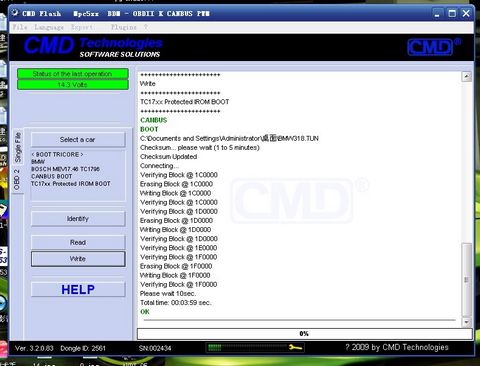Switch to the OBD 2 tab
This screenshot has width=480, height=366.
click(x=17, y=179)
